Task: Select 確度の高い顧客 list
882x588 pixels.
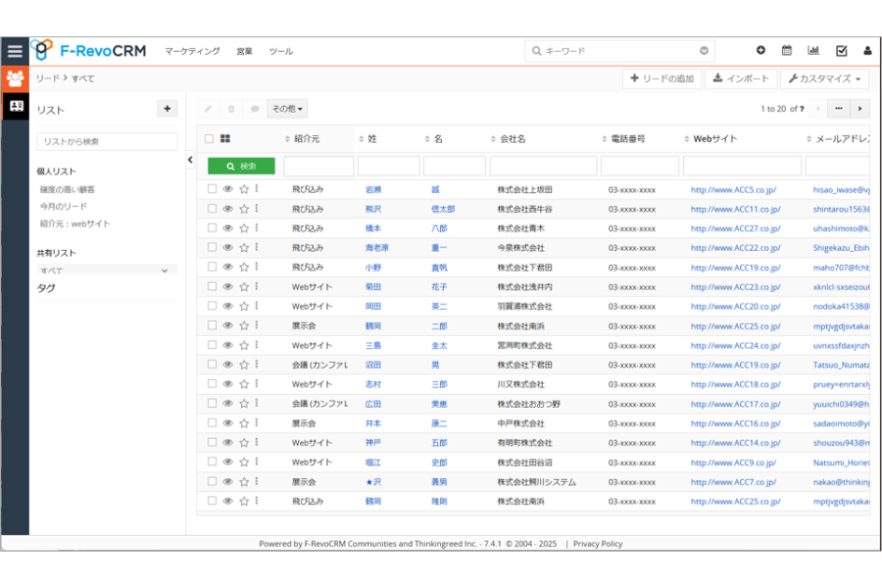Action: pos(68,189)
